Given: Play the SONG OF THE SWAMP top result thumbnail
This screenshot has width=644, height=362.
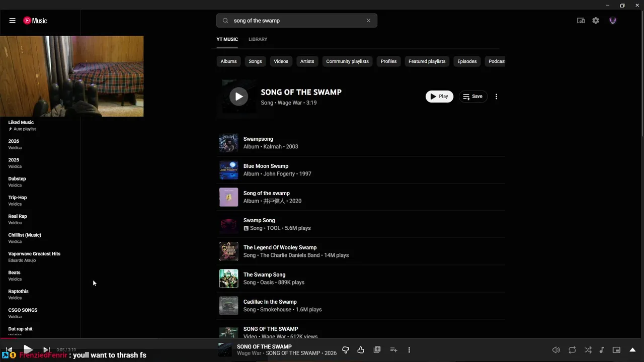Looking at the screenshot, I should click(x=239, y=97).
